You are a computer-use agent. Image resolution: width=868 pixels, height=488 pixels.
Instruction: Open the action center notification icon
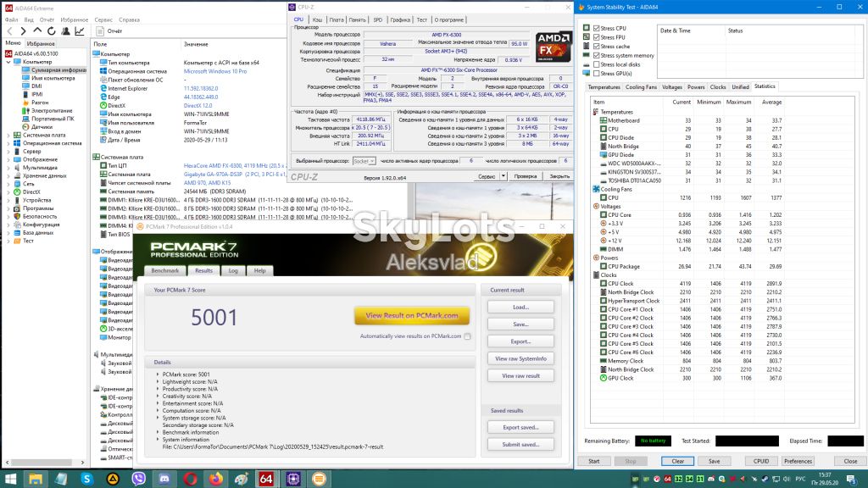pyautogui.click(x=852, y=480)
